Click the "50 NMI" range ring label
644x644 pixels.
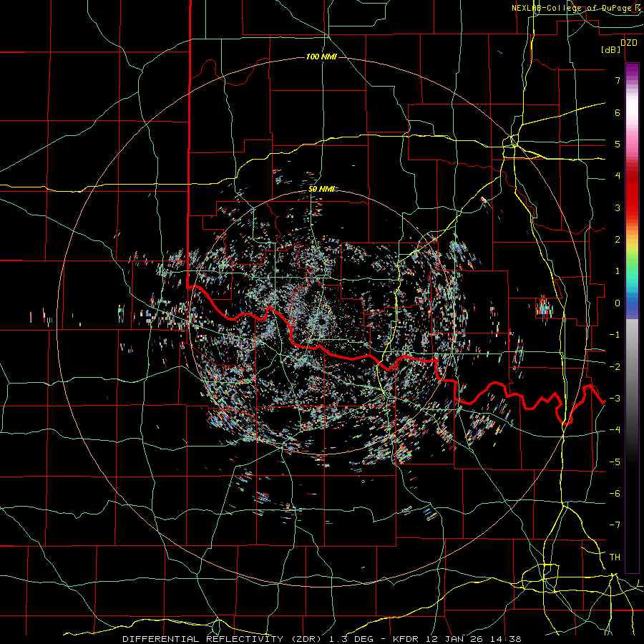pos(321,189)
